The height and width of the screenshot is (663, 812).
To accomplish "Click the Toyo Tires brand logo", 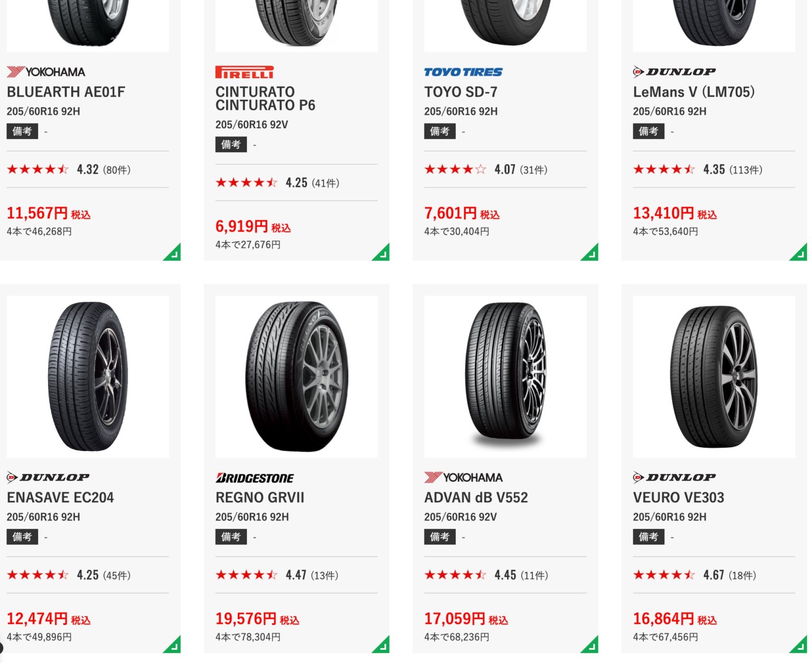I will (463, 72).
